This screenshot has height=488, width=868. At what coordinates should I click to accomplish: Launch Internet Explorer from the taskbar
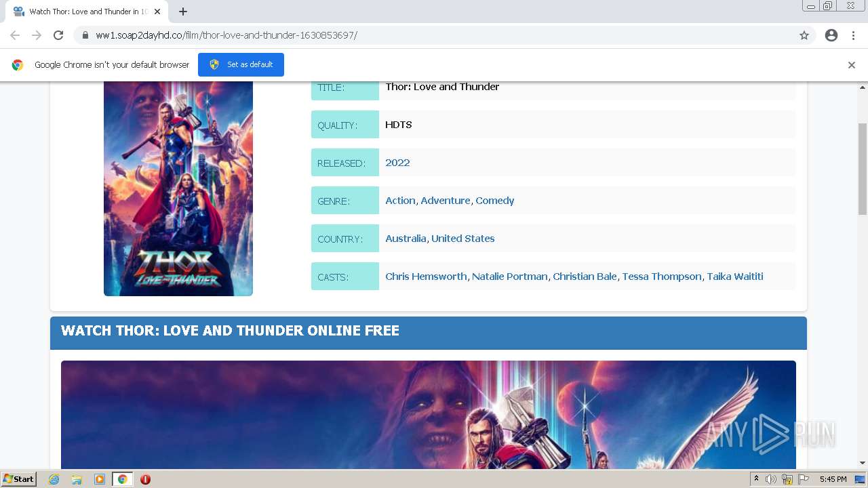pyautogui.click(x=54, y=479)
